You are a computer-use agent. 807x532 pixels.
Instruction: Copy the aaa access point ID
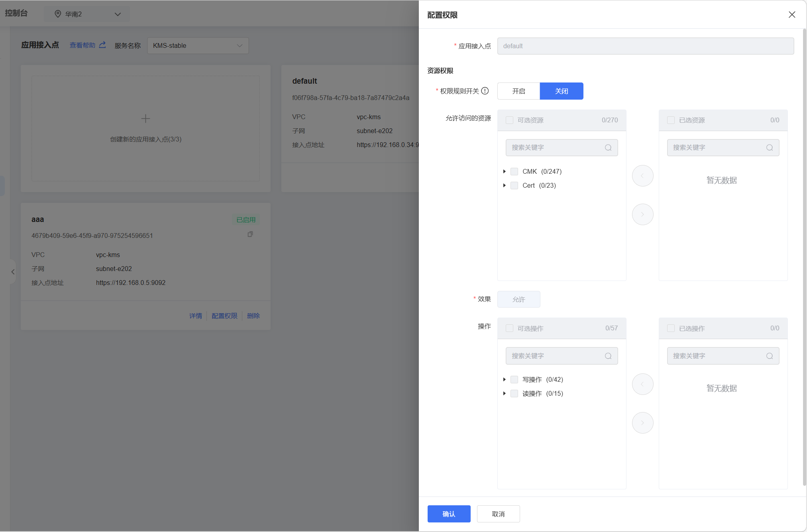(250, 234)
